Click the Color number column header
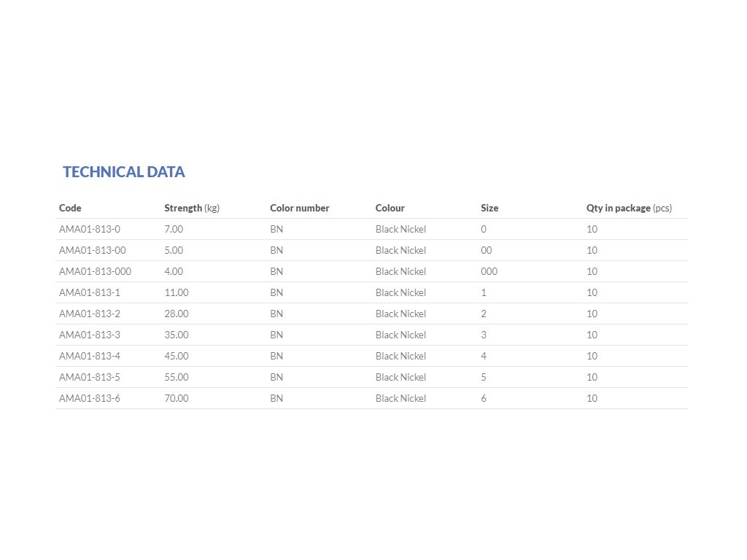The height and width of the screenshot is (560, 747). pyautogui.click(x=299, y=208)
